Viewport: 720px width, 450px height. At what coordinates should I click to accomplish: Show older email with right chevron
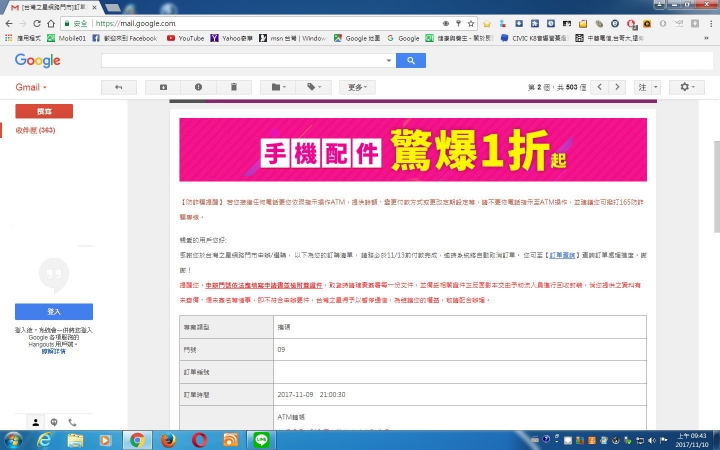point(617,87)
